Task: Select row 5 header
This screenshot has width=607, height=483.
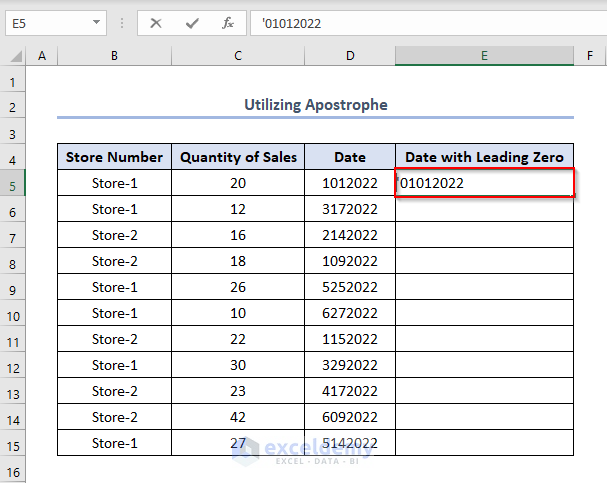Action: (14, 184)
